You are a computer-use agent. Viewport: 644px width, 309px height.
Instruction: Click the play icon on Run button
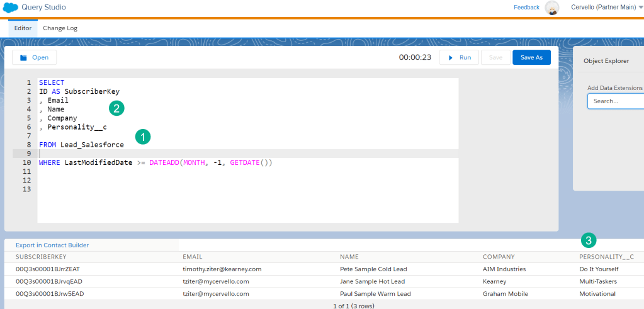(450, 57)
